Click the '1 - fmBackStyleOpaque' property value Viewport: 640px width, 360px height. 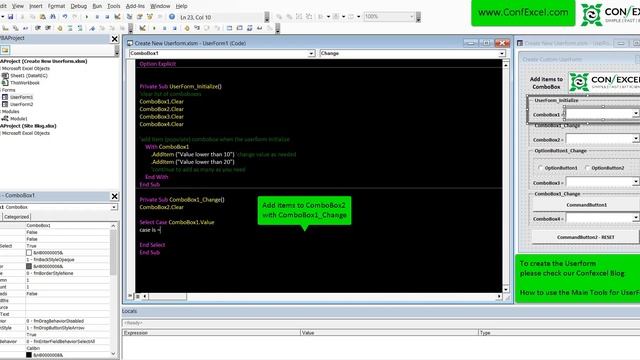pyautogui.click(x=67, y=260)
